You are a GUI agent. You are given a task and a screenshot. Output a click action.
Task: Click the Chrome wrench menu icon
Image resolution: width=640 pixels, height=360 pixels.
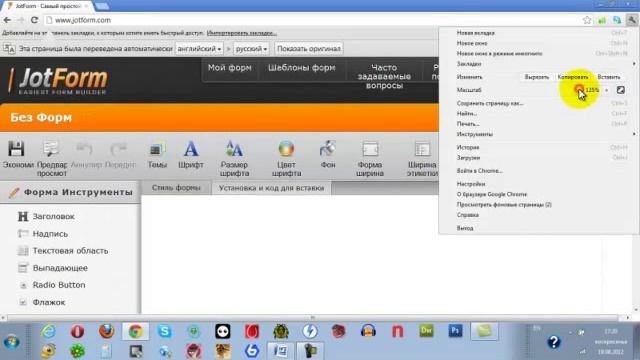[631, 20]
